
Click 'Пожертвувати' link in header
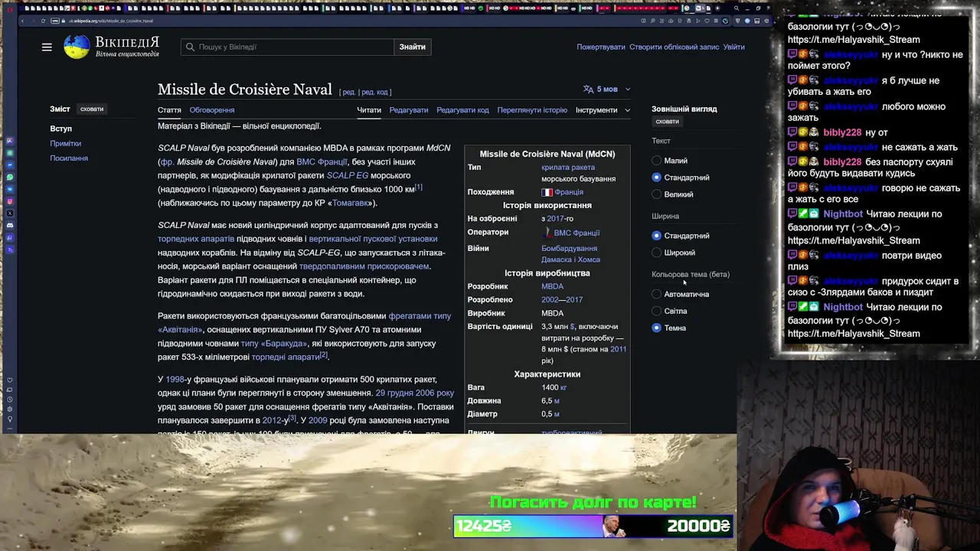point(601,47)
